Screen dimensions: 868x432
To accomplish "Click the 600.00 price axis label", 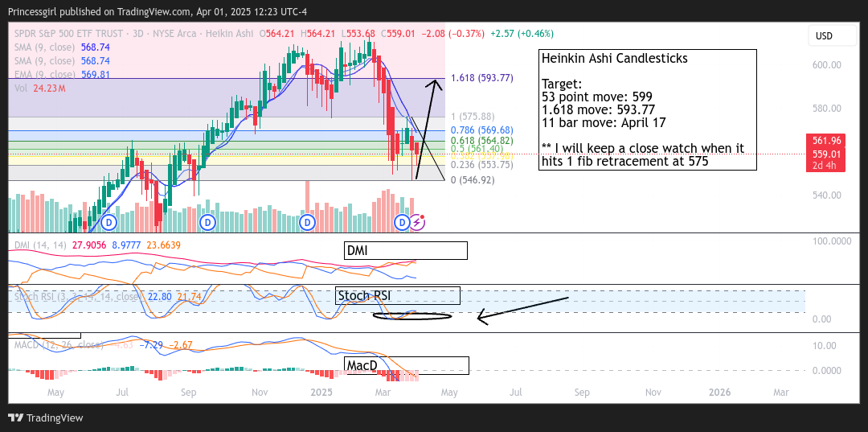I will (827, 65).
